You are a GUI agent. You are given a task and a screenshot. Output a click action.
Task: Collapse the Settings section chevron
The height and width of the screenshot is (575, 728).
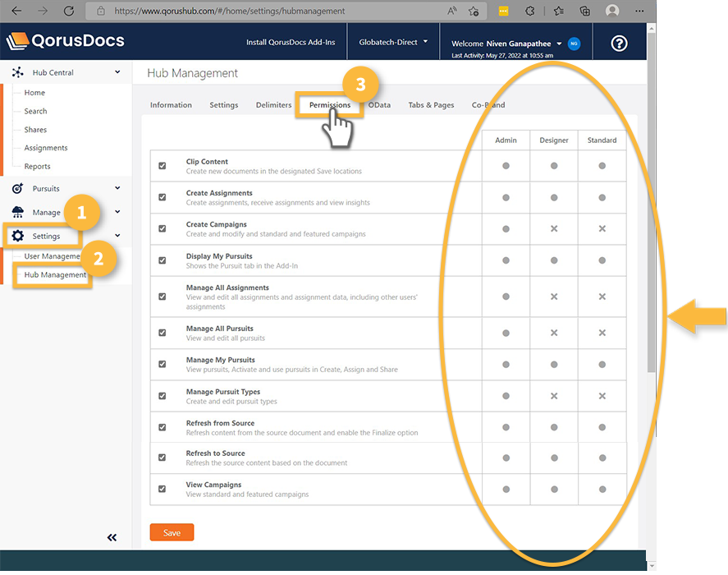pyautogui.click(x=117, y=235)
